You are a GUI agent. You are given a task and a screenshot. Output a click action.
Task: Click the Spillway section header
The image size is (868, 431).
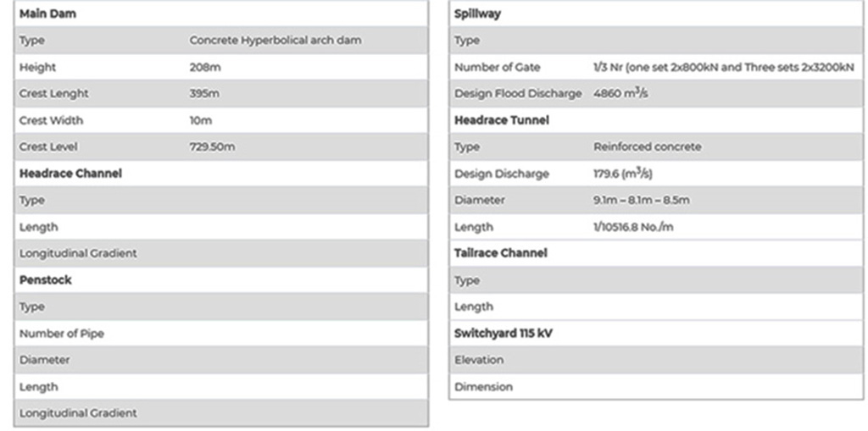[477, 14]
